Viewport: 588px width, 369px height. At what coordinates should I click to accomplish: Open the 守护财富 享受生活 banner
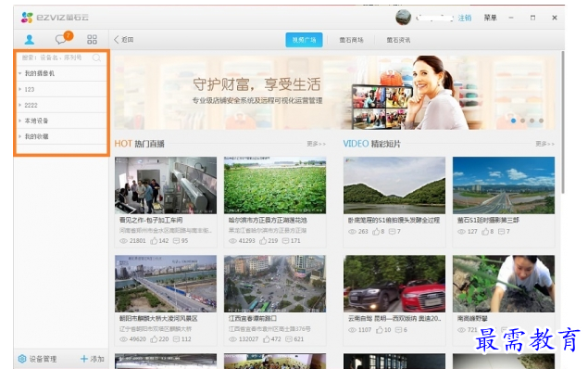pos(334,93)
